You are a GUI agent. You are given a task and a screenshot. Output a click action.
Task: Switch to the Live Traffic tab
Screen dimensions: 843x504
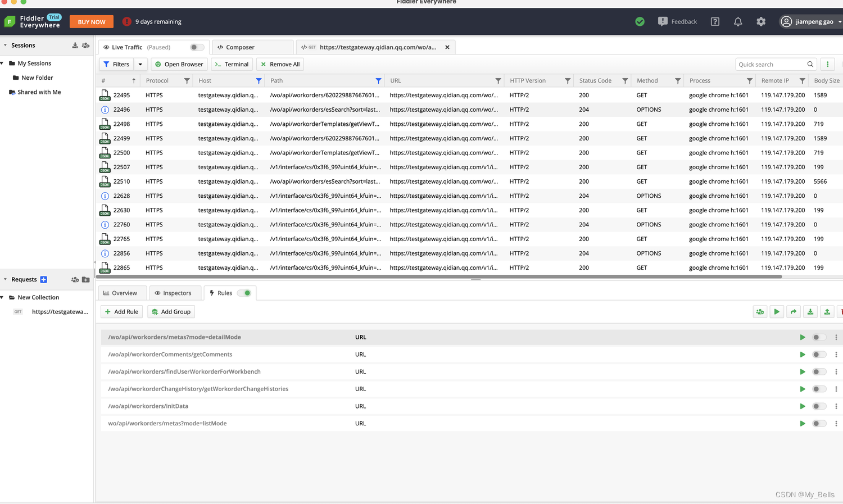pos(154,47)
